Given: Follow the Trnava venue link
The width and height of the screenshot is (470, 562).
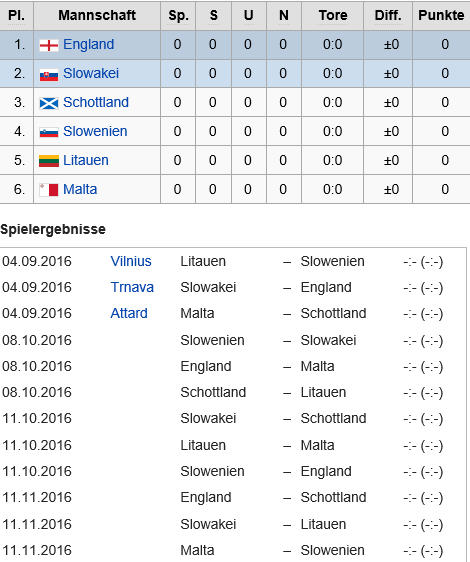Looking at the screenshot, I should [x=132, y=287].
